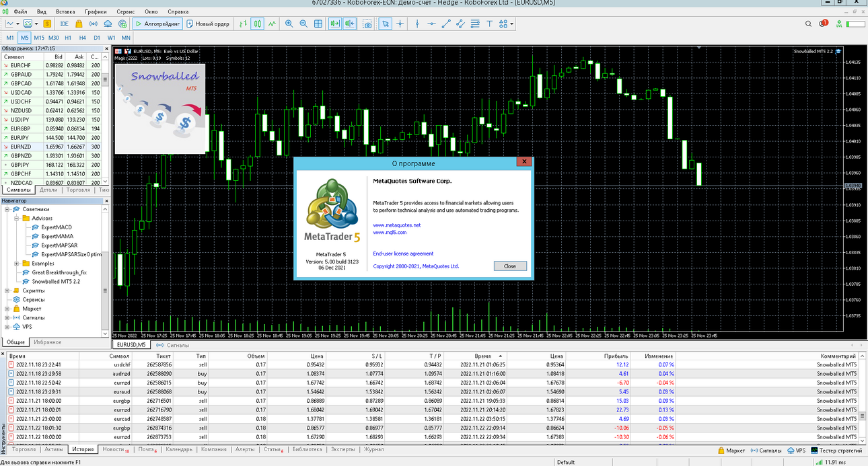The image size is (868, 466).
Task: Select the M1 timeframe
Action: (10, 38)
